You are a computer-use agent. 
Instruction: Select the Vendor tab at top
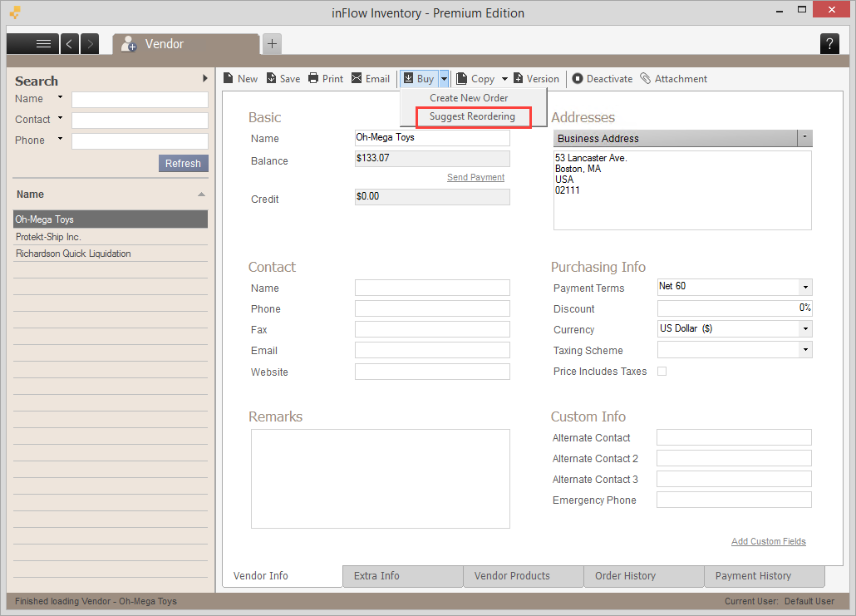[185, 44]
